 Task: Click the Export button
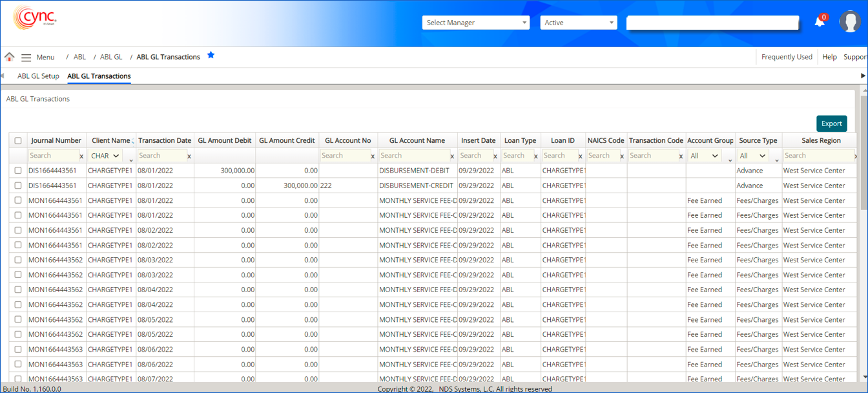click(x=831, y=124)
